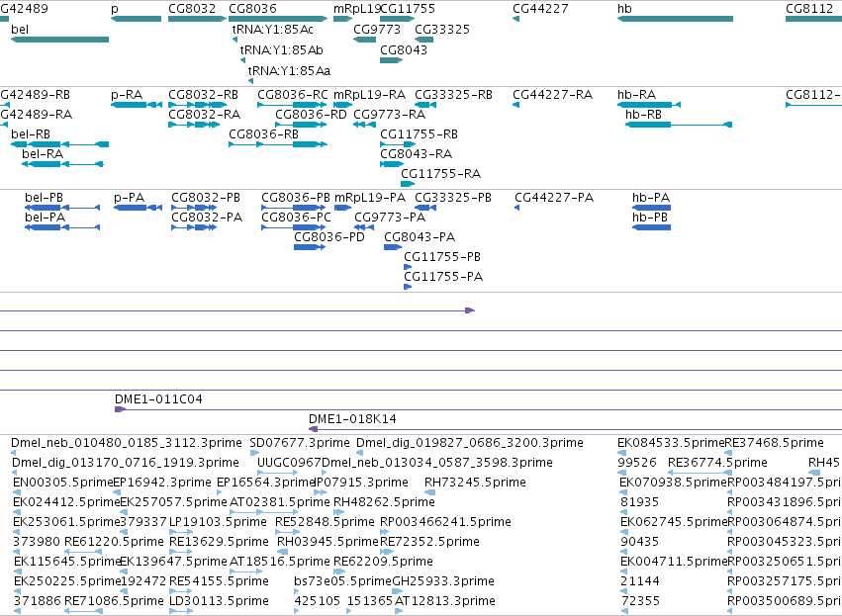Click the mRpL19 gene label
This screenshot has width=842, height=616.
pyautogui.click(x=356, y=9)
